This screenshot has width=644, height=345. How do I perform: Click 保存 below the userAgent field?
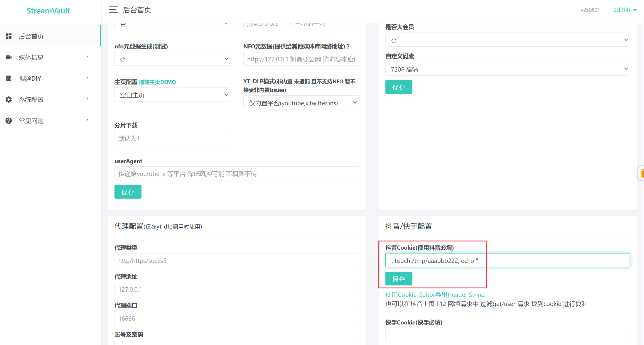[x=128, y=192]
